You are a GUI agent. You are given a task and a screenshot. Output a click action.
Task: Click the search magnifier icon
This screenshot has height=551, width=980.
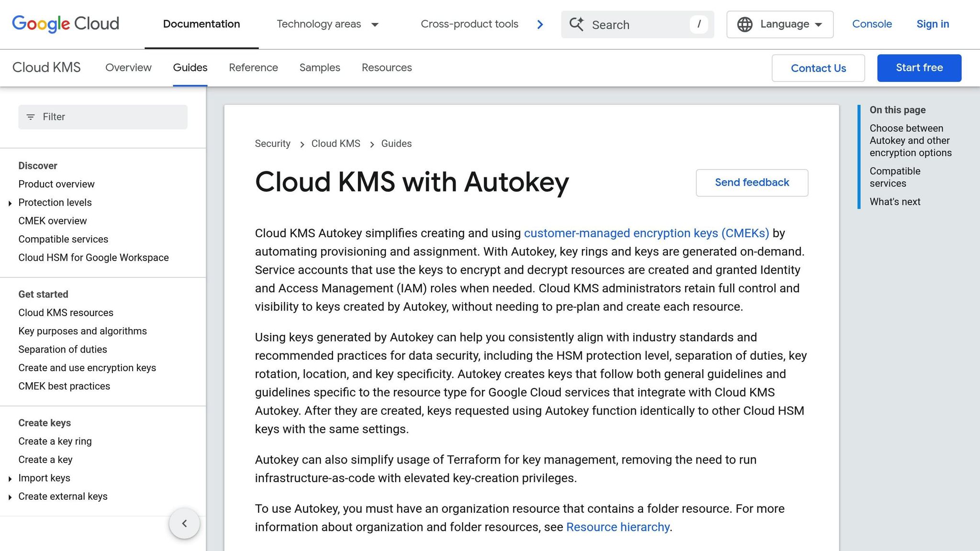click(x=577, y=24)
